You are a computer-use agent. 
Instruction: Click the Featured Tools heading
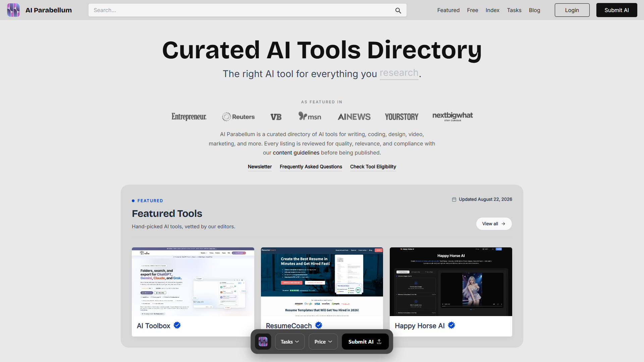(167, 214)
